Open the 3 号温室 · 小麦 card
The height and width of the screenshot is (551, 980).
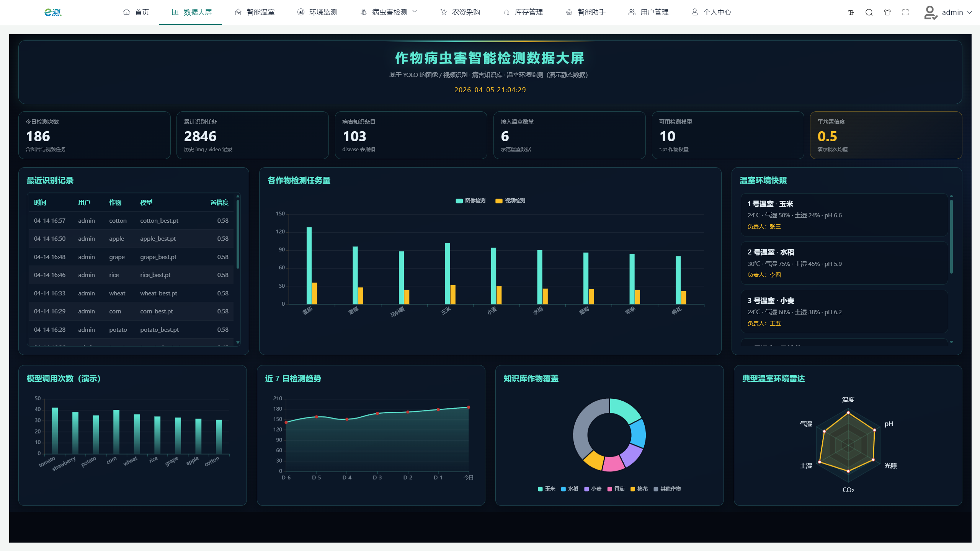tap(844, 311)
